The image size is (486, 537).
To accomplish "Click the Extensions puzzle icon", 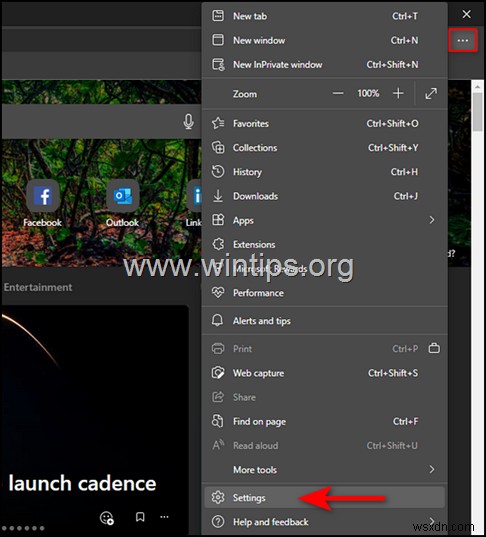I will pyautogui.click(x=218, y=245).
